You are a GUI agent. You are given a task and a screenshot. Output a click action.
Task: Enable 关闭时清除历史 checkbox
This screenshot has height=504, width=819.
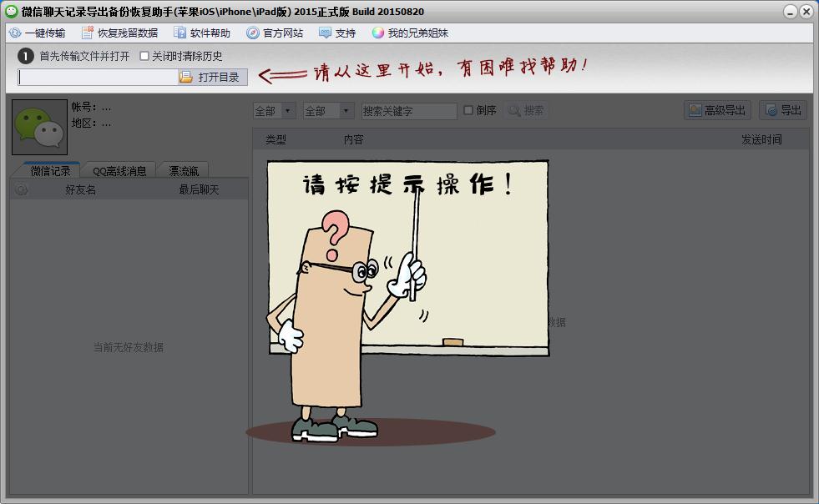point(144,56)
